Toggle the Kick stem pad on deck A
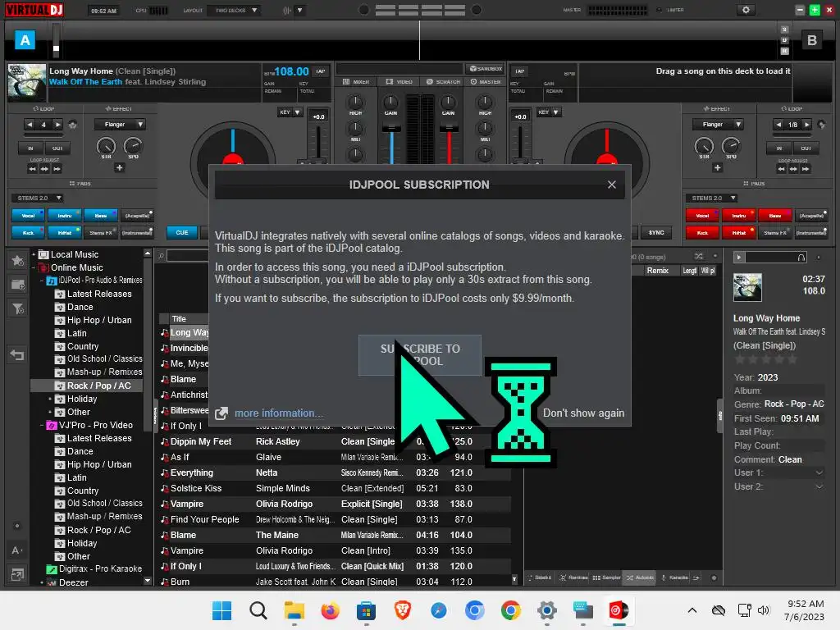 29,232
